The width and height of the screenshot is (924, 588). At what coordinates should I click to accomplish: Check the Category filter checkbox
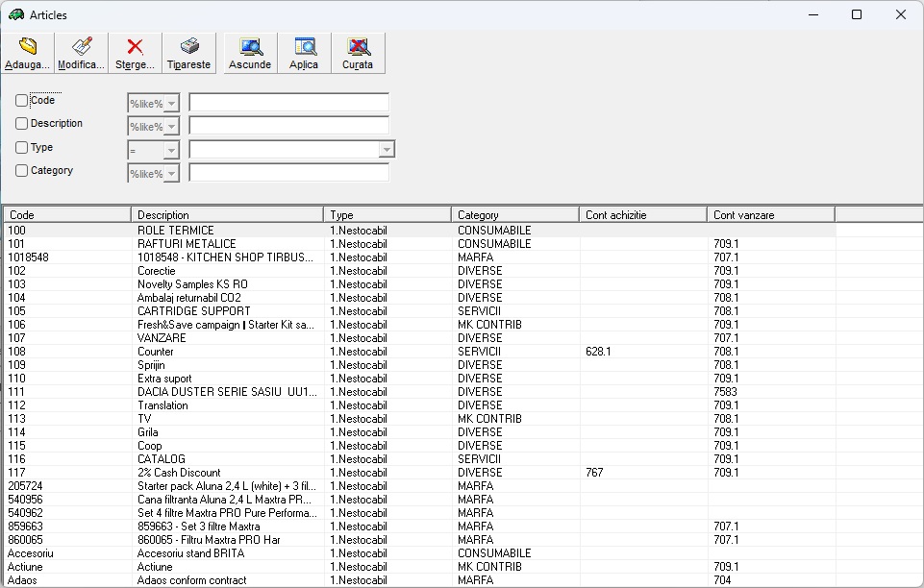22,171
